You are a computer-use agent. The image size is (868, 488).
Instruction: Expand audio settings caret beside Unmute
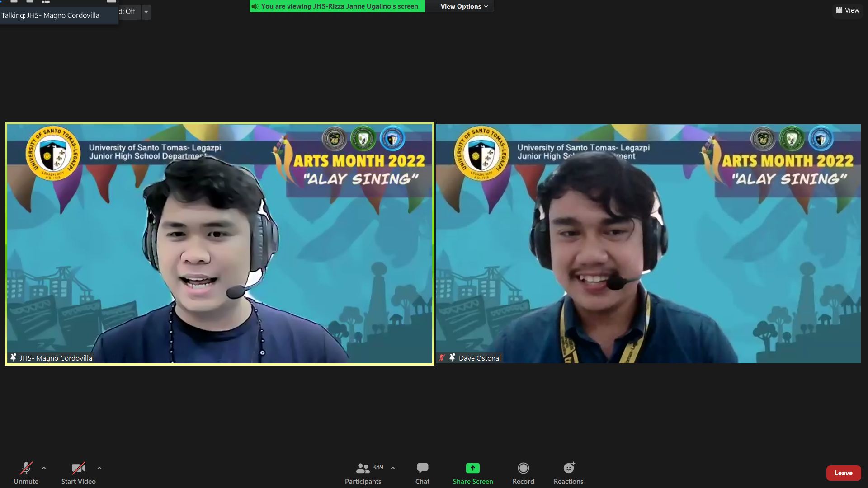pyautogui.click(x=44, y=468)
